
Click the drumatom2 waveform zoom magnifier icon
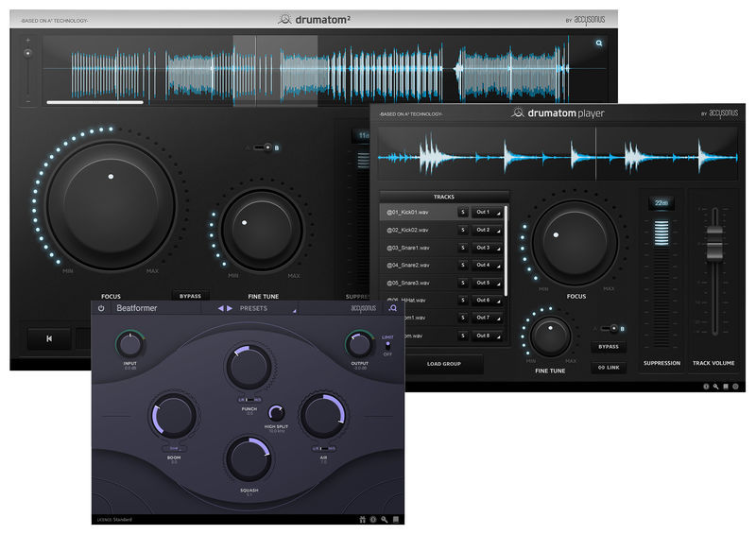pyautogui.click(x=599, y=43)
